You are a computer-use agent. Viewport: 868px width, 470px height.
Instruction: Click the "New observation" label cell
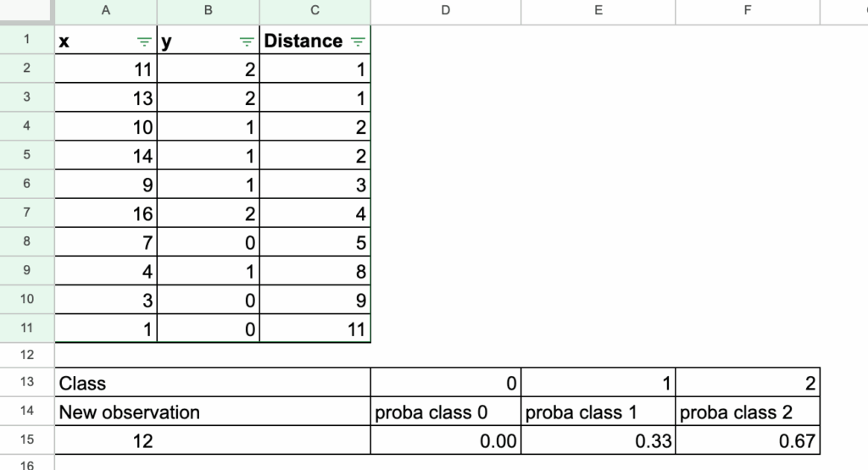[x=212, y=412]
